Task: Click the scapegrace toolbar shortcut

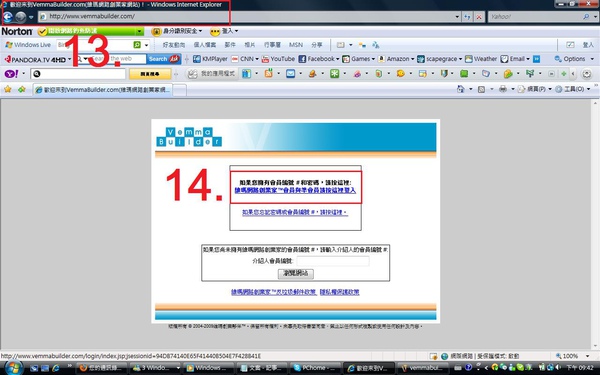Action: tap(439, 59)
